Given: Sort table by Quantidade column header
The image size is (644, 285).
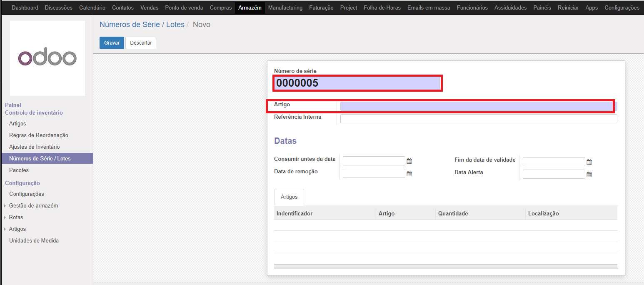Looking at the screenshot, I should 453,213.
